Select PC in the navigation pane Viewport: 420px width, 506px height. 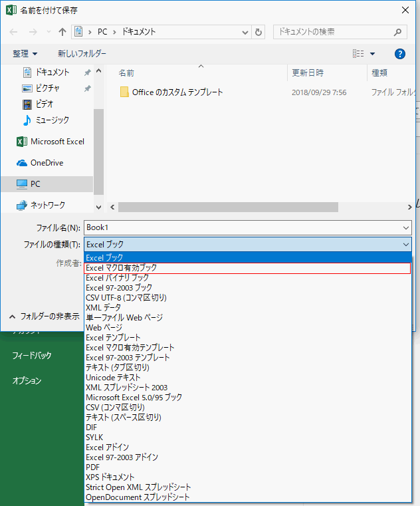tap(47, 184)
